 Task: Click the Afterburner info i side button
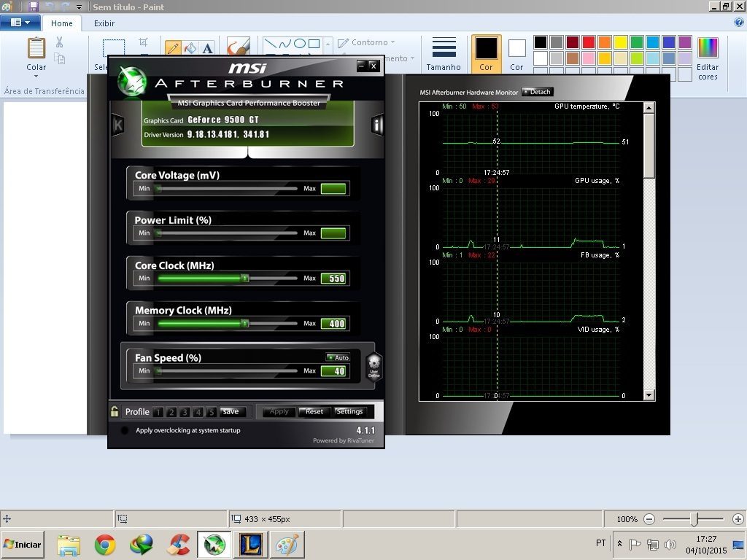pyautogui.click(x=377, y=125)
